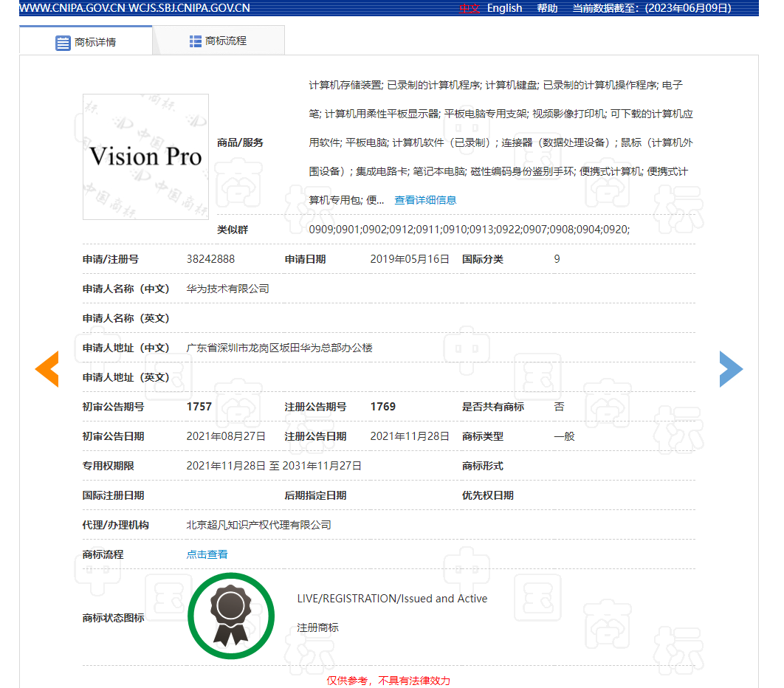Image resolution: width=784 pixels, height=688 pixels.
Task: Click the 中文 language option
Action: [470, 8]
